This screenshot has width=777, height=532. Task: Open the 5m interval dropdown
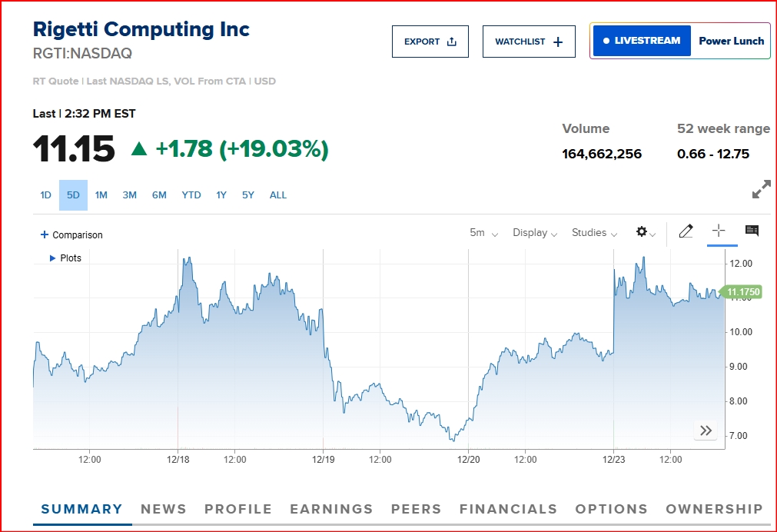click(483, 233)
